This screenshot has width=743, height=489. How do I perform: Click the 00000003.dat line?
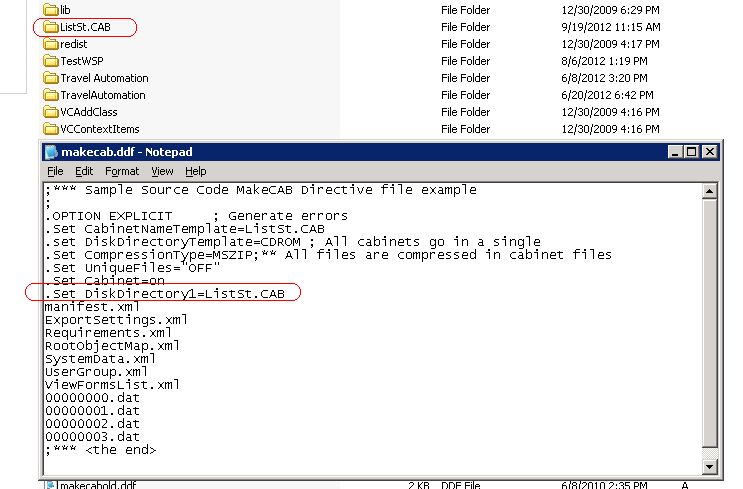click(92, 437)
